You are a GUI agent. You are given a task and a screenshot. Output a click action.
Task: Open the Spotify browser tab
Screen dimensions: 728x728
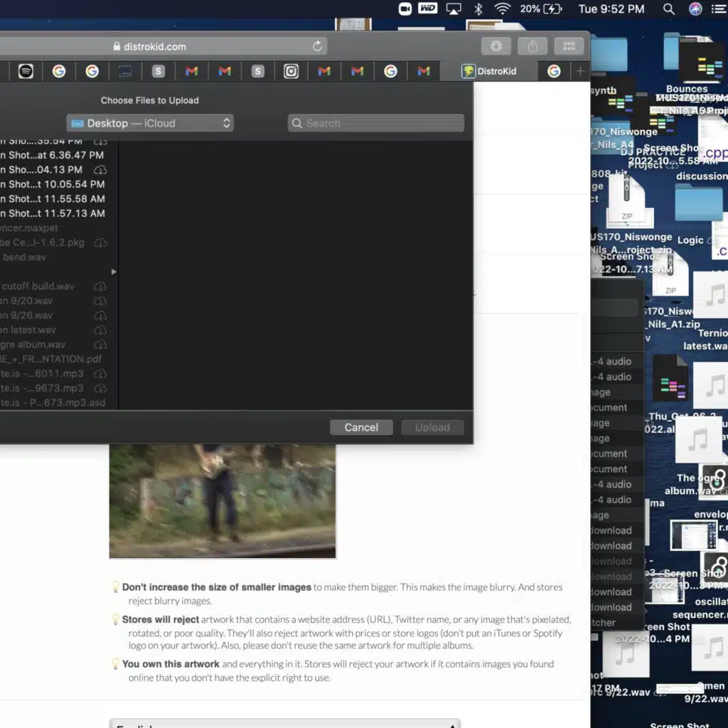pos(26,71)
